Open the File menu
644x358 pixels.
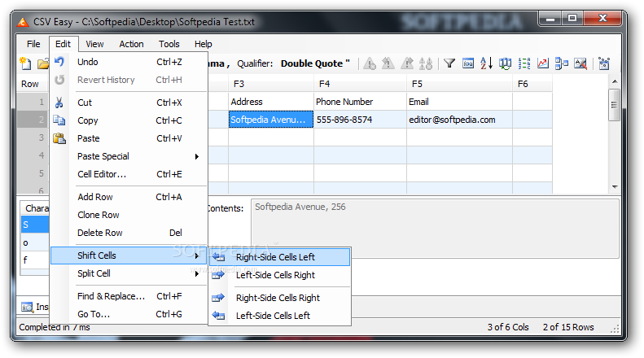(33, 44)
